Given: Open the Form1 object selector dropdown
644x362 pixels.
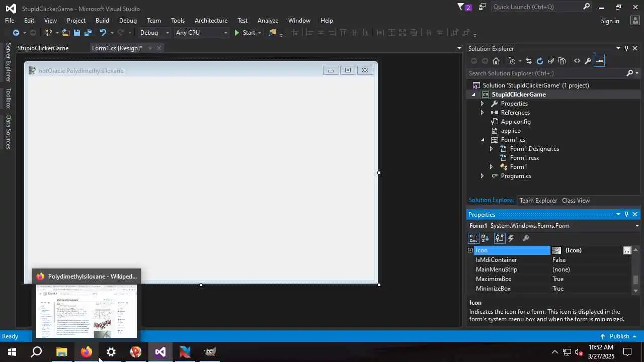Looking at the screenshot, I should pyautogui.click(x=637, y=226).
